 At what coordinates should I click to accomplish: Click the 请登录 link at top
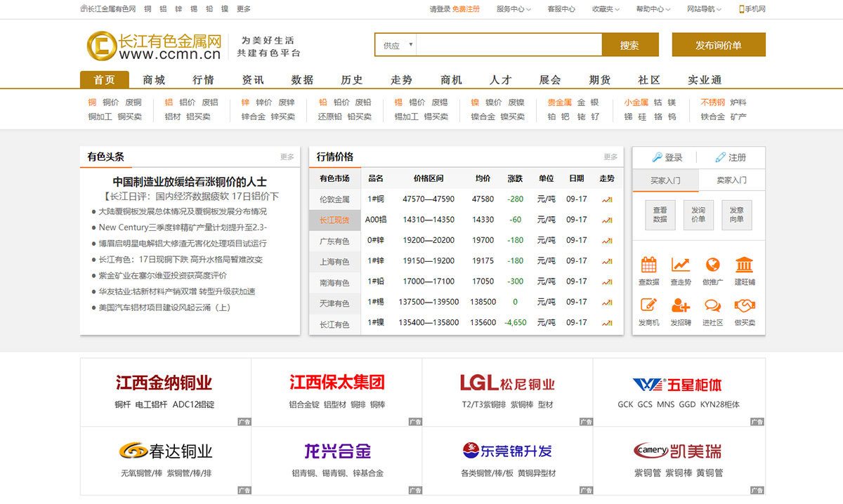440,9
